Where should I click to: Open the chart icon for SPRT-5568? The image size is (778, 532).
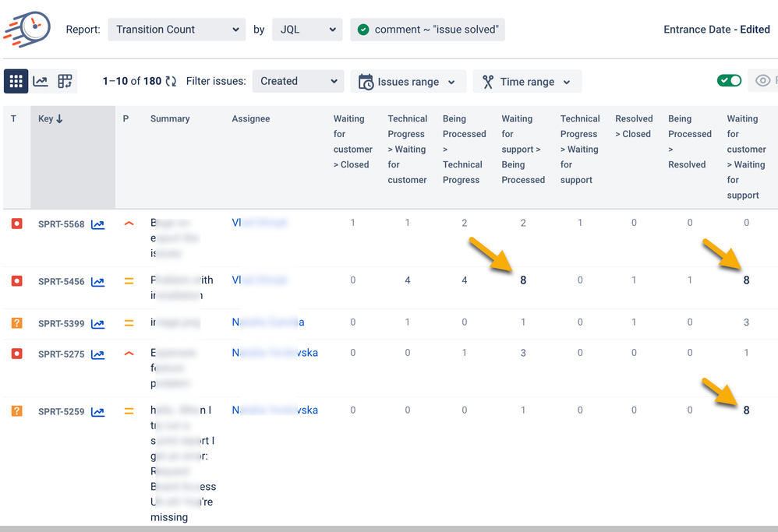coord(97,225)
